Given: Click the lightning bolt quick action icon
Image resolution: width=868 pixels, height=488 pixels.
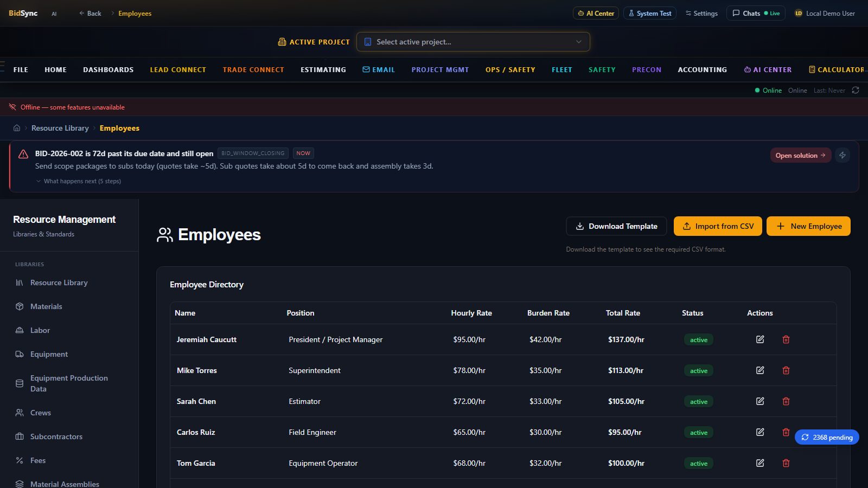Looking at the screenshot, I should 843,155.
